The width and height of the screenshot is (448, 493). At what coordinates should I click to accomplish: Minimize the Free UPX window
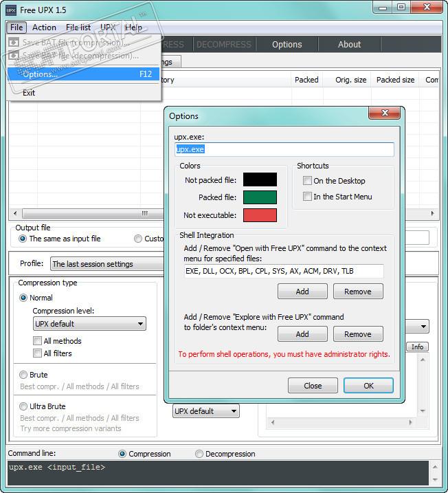pyautogui.click(x=383, y=8)
